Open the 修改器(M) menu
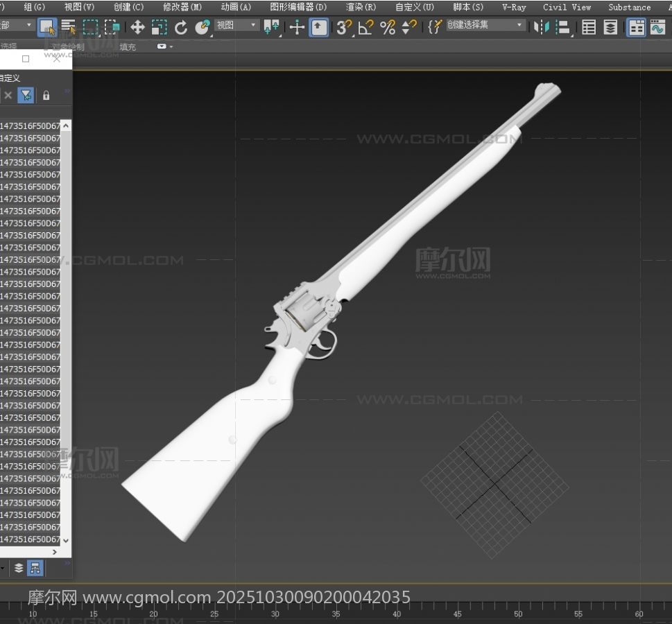Viewport: 672px width, 624px height. point(182,7)
